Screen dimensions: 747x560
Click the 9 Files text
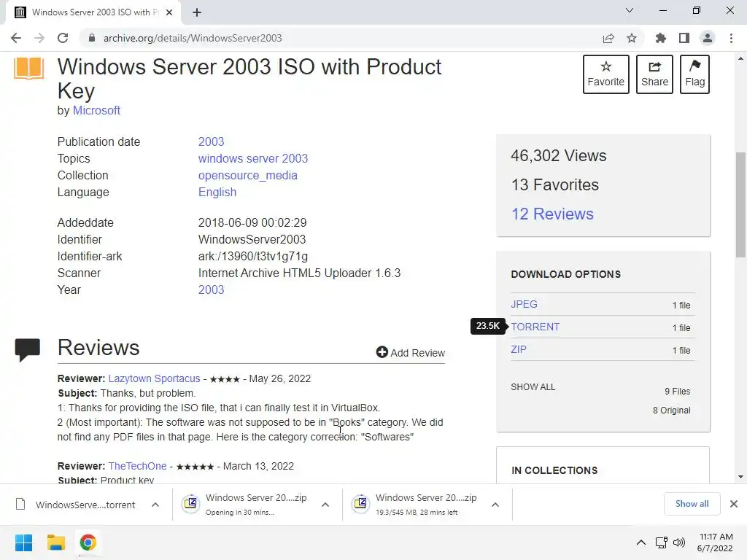[678, 392]
